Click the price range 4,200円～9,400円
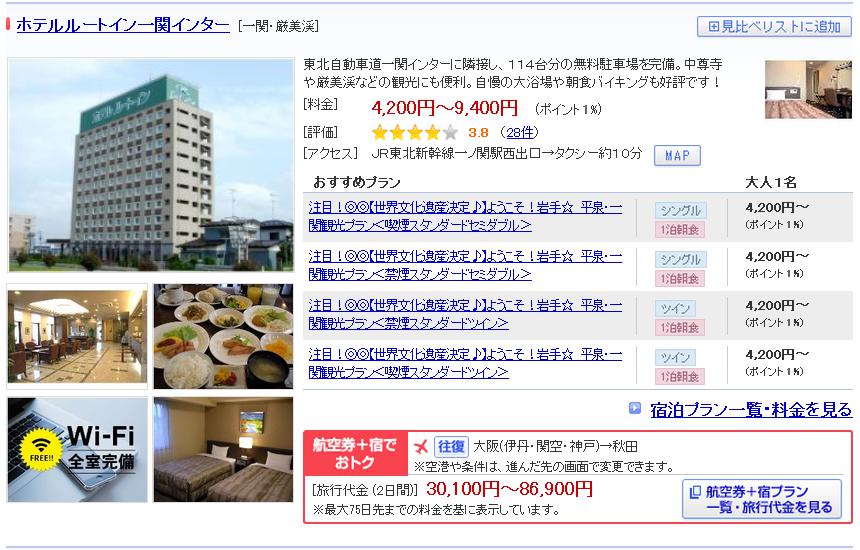Viewport: 860px width, 550px height. pyautogui.click(x=444, y=107)
